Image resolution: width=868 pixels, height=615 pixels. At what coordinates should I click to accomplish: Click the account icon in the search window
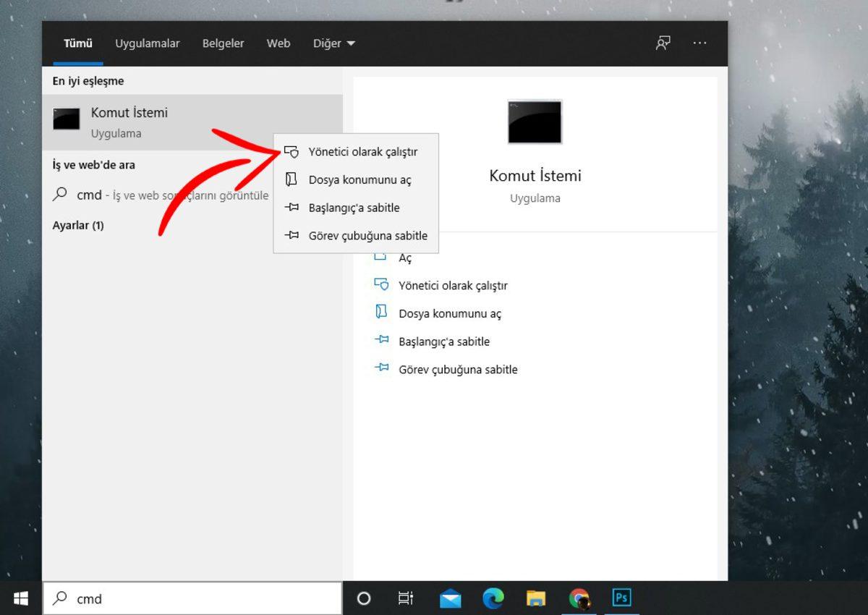coord(662,43)
